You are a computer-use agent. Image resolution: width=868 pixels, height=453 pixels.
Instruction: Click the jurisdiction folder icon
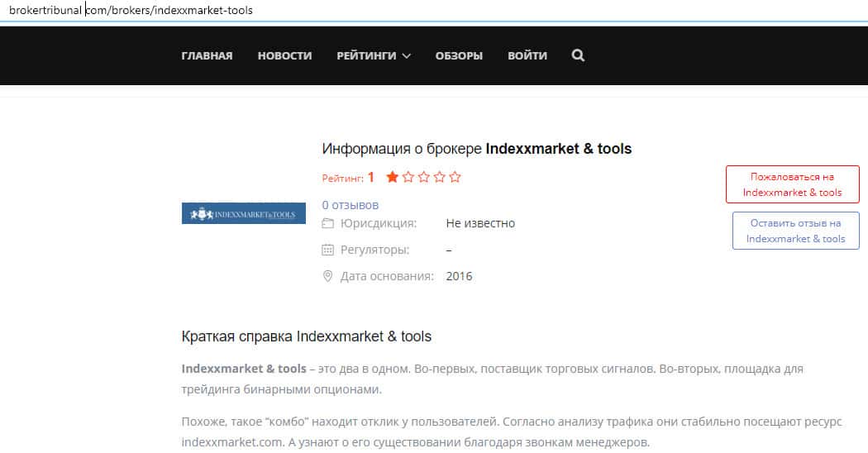pyautogui.click(x=327, y=223)
